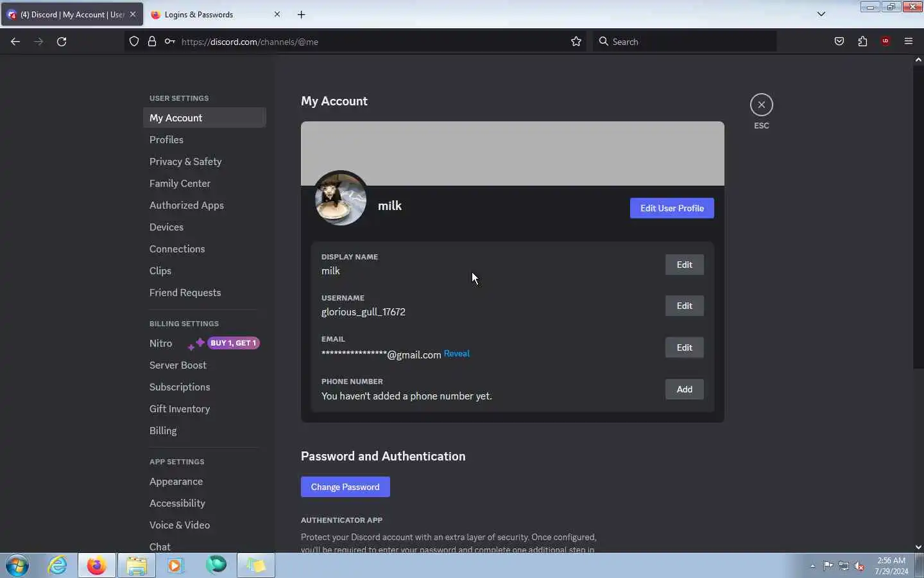Viewport: 924px width, 578px height.
Task: Open the tracking protection shield icon
Action: tap(134, 42)
